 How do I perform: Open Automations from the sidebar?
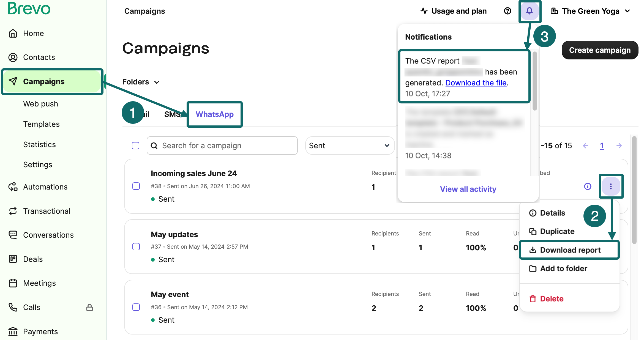click(x=45, y=187)
